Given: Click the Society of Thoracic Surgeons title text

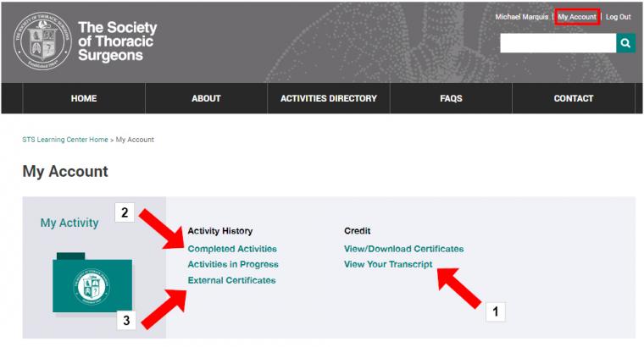Looking at the screenshot, I should tap(118, 41).
